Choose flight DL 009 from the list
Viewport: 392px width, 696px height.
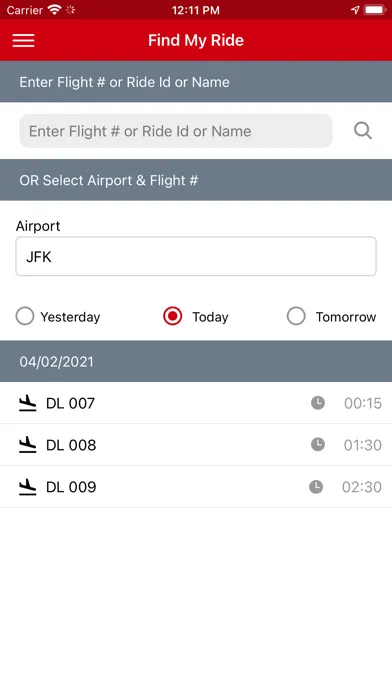point(196,487)
